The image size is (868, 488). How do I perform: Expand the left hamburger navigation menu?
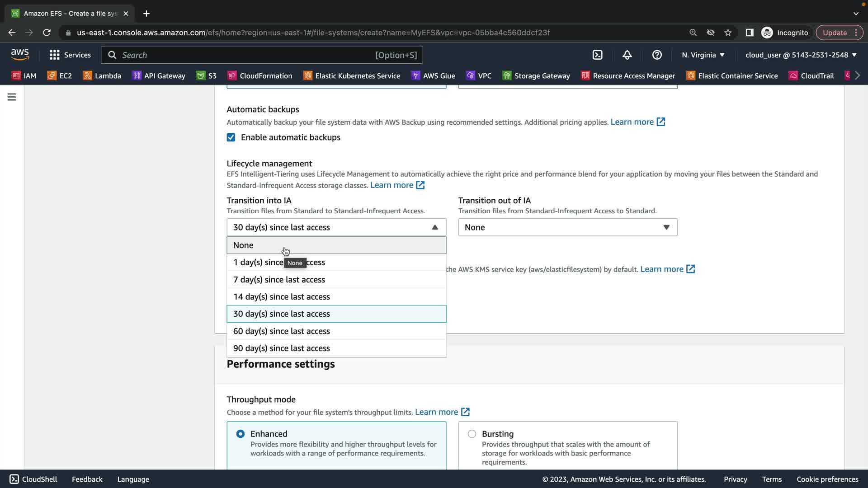point(12,97)
